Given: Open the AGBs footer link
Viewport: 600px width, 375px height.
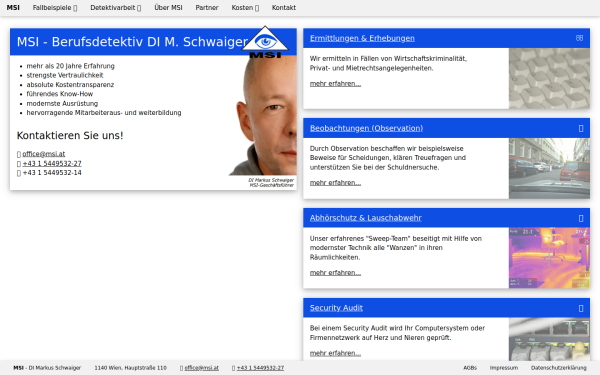Looking at the screenshot, I should coord(470,368).
